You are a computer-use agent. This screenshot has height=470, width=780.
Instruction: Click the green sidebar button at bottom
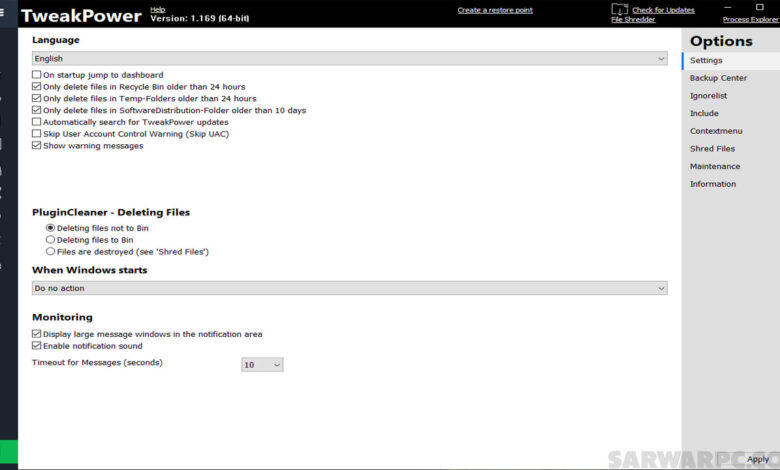pos(9,452)
